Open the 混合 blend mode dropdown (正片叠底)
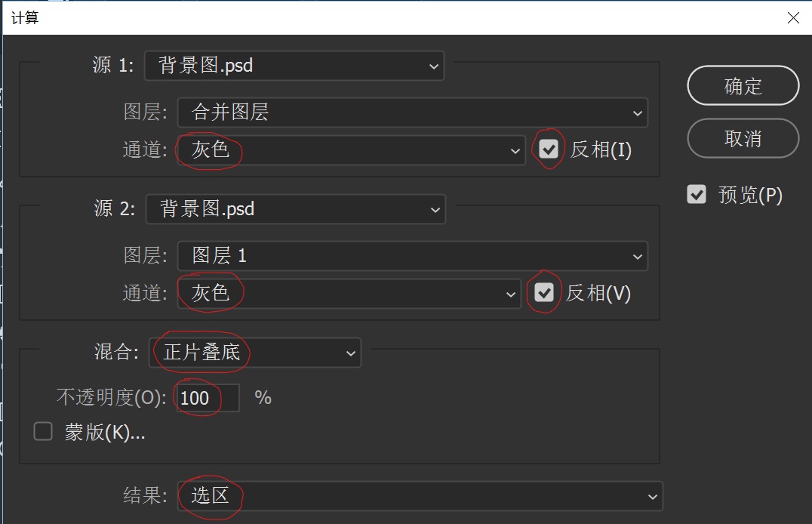The height and width of the screenshot is (524, 812). [255, 353]
